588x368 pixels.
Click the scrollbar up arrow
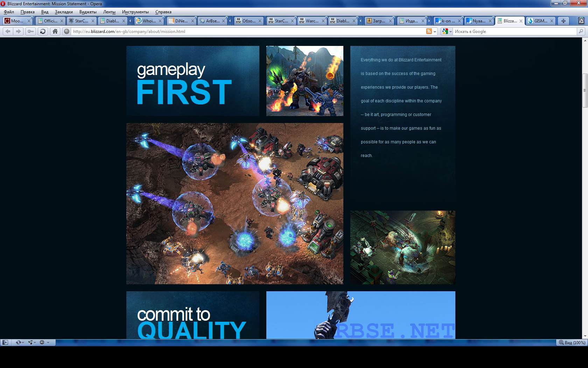584,41
